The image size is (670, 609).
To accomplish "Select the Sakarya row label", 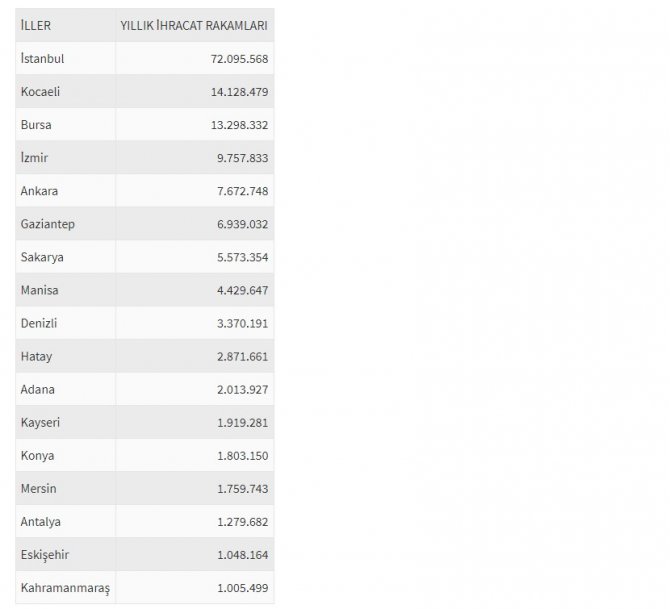I will (42, 257).
